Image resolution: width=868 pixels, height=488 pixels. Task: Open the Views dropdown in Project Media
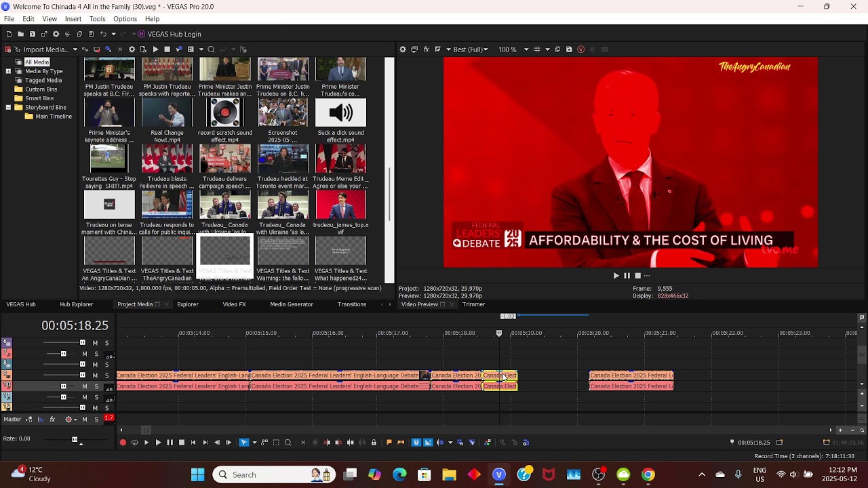pyautogui.click(x=201, y=49)
